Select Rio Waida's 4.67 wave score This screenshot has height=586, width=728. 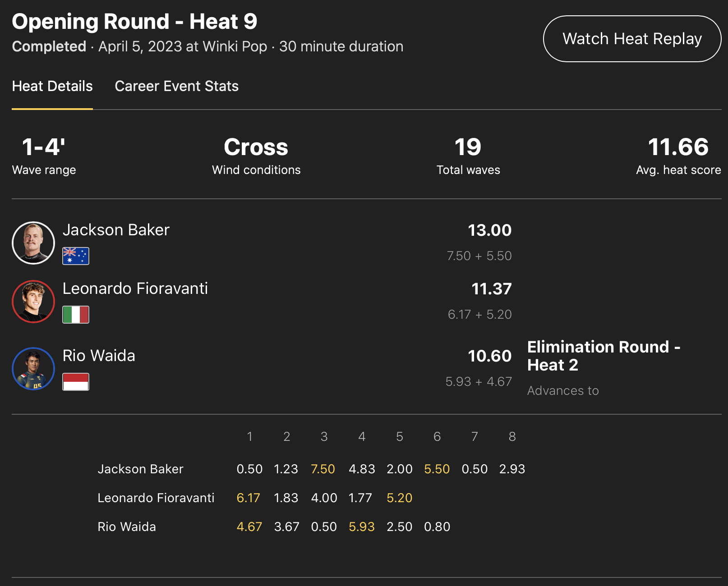tap(249, 527)
